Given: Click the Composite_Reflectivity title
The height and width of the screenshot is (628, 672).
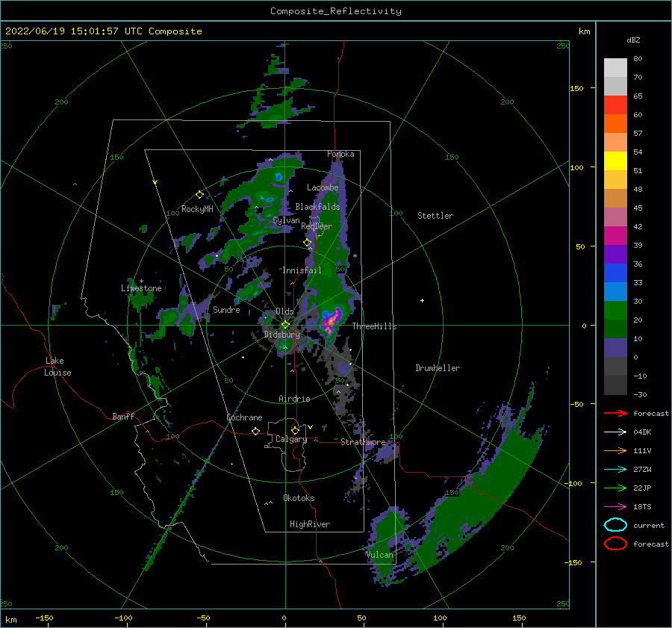Looking at the screenshot, I should click(x=335, y=11).
